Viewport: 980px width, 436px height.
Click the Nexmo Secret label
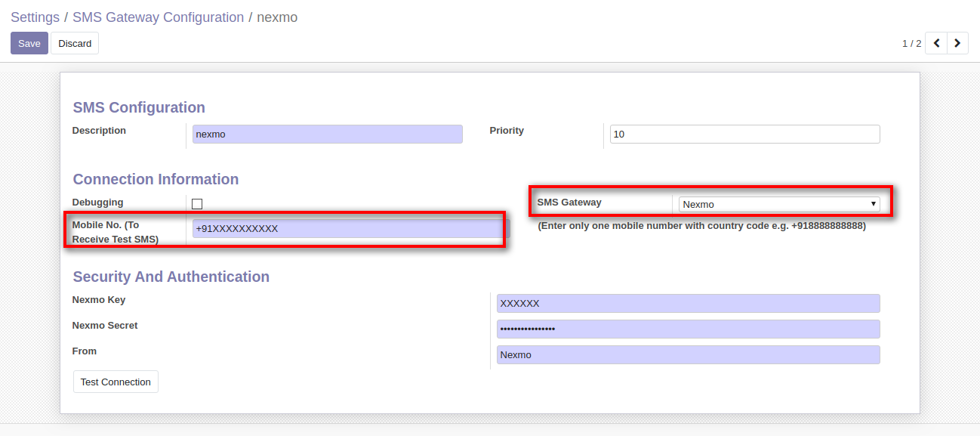pos(105,326)
